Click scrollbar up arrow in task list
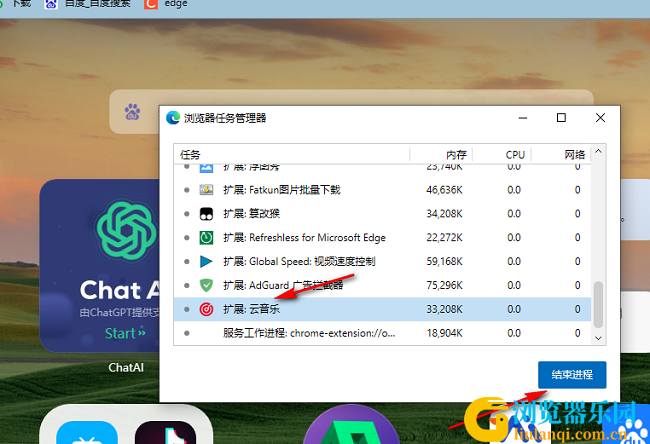Viewport: 650px width, 444px height. click(x=598, y=151)
